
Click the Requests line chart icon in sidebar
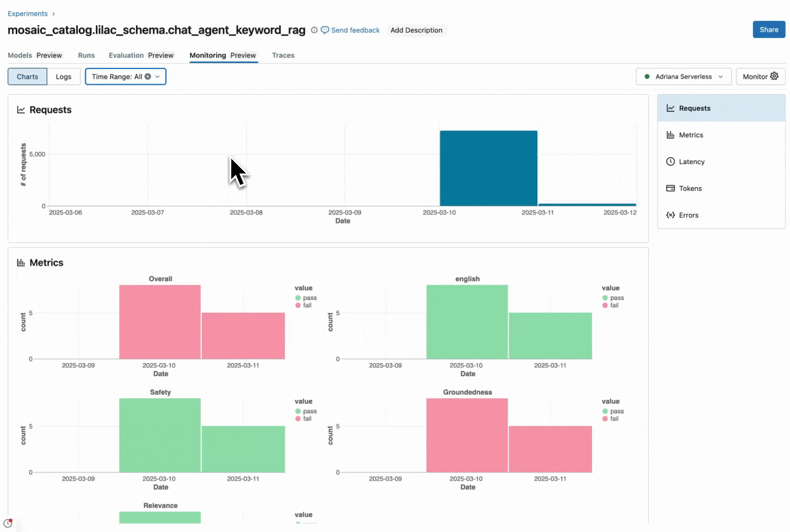(x=670, y=108)
